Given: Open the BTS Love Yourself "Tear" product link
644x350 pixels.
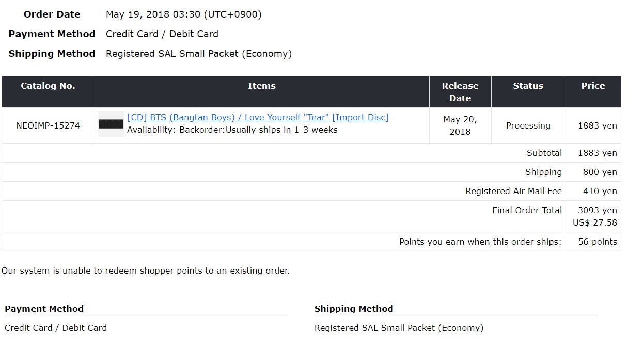Looking at the screenshot, I should pos(258,118).
